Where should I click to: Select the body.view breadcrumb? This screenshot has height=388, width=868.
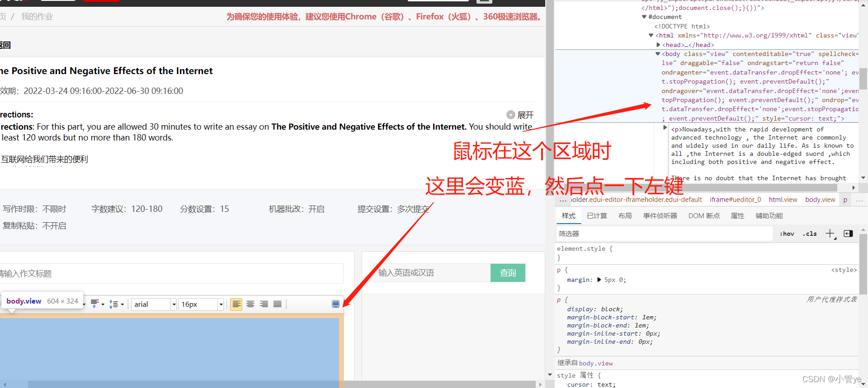(820, 200)
